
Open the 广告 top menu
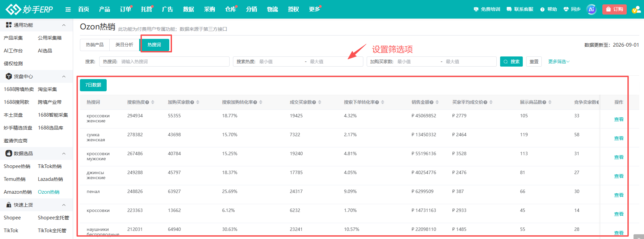pos(168,9)
